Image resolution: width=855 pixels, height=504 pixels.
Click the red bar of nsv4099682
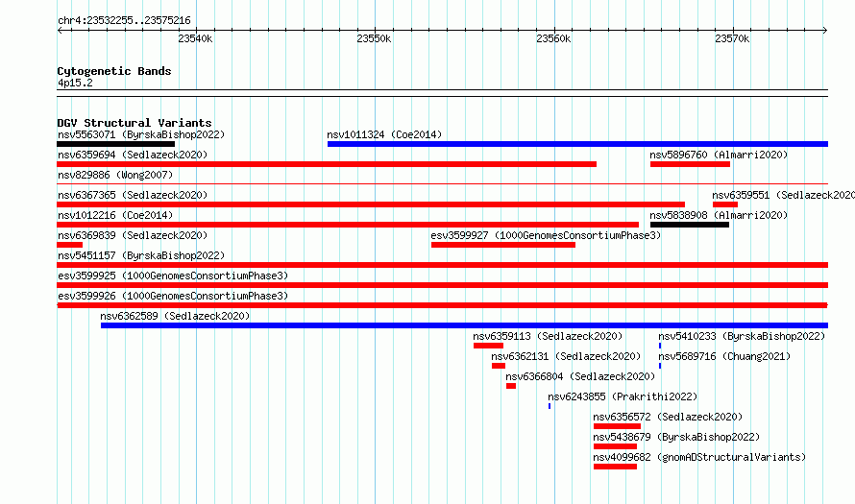click(615, 467)
